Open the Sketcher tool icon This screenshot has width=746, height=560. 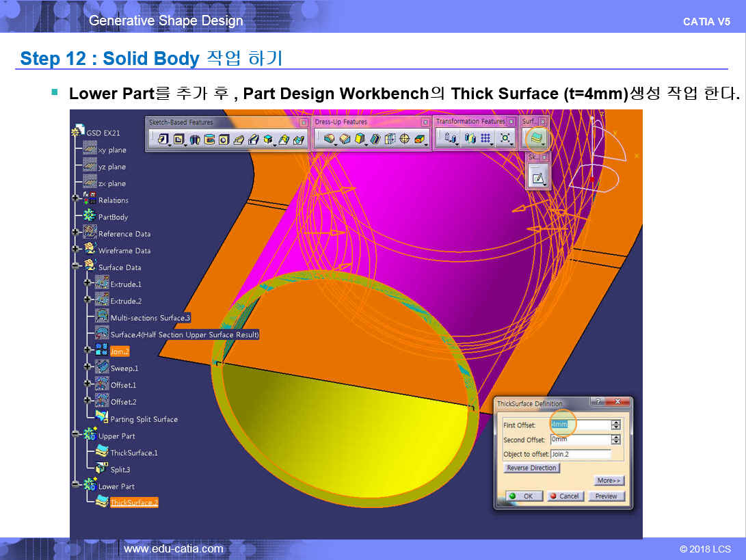pos(537,178)
